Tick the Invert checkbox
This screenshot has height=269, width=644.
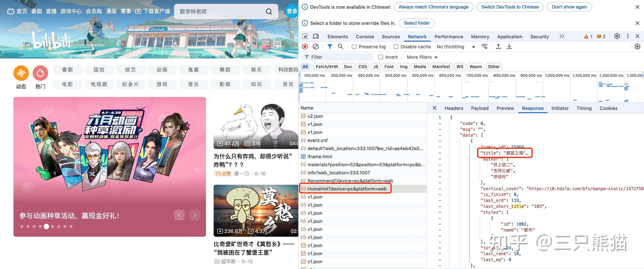[381, 57]
